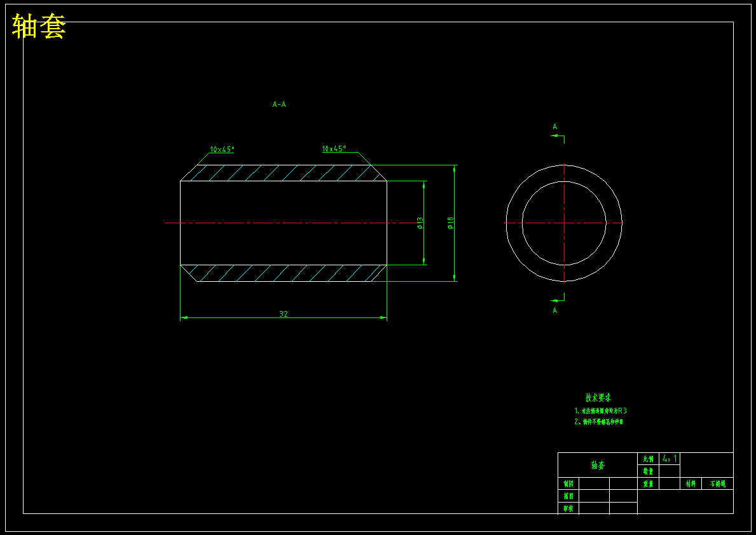Click the left 10x45° chamfer annotation

(x=222, y=149)
